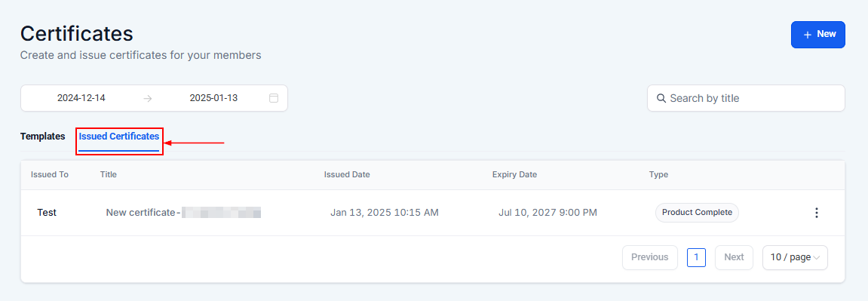Click the magnifier search icon
The image size is (868, 301).
[661, 98]
